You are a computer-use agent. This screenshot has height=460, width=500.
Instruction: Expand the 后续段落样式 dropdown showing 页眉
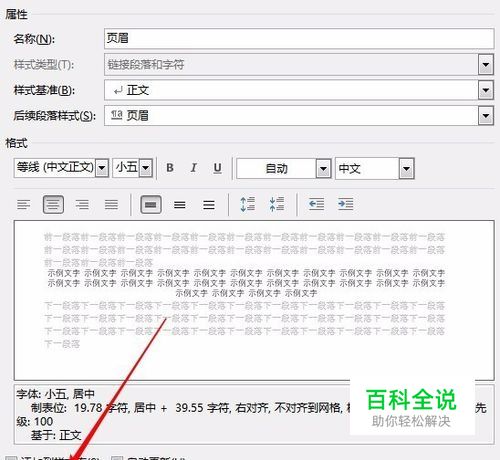(x=486, y=116)
